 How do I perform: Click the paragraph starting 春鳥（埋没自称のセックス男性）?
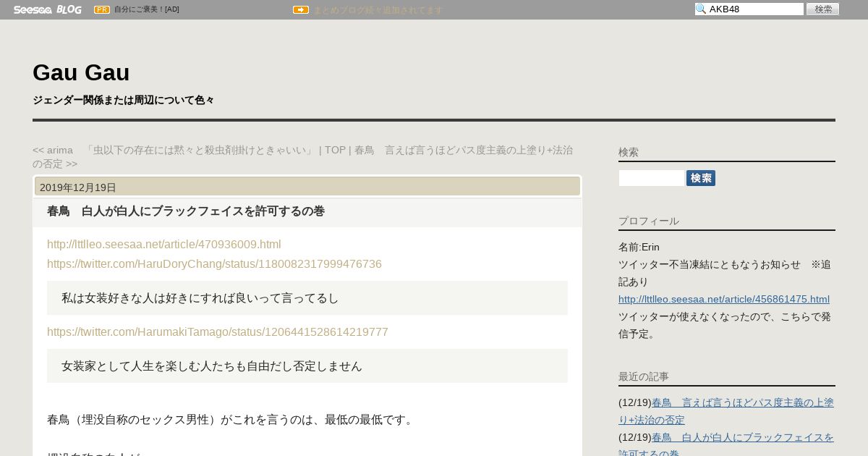pos(231,419)
